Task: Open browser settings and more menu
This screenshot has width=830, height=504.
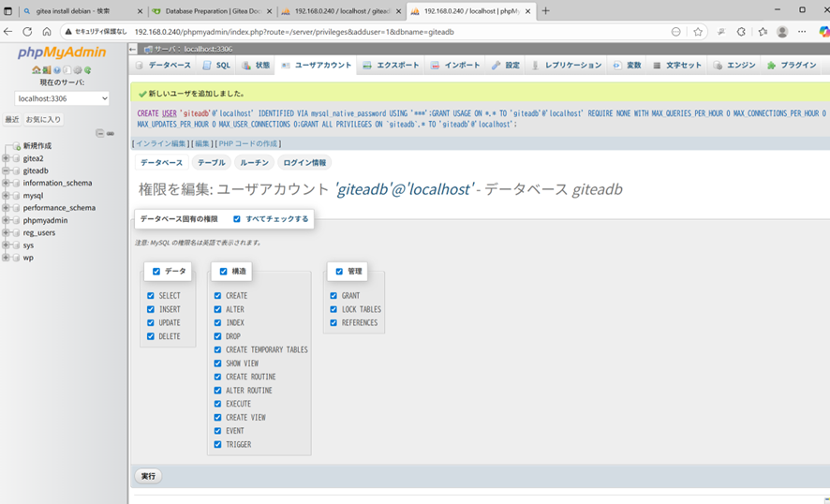Action: (x=802, y=32)
